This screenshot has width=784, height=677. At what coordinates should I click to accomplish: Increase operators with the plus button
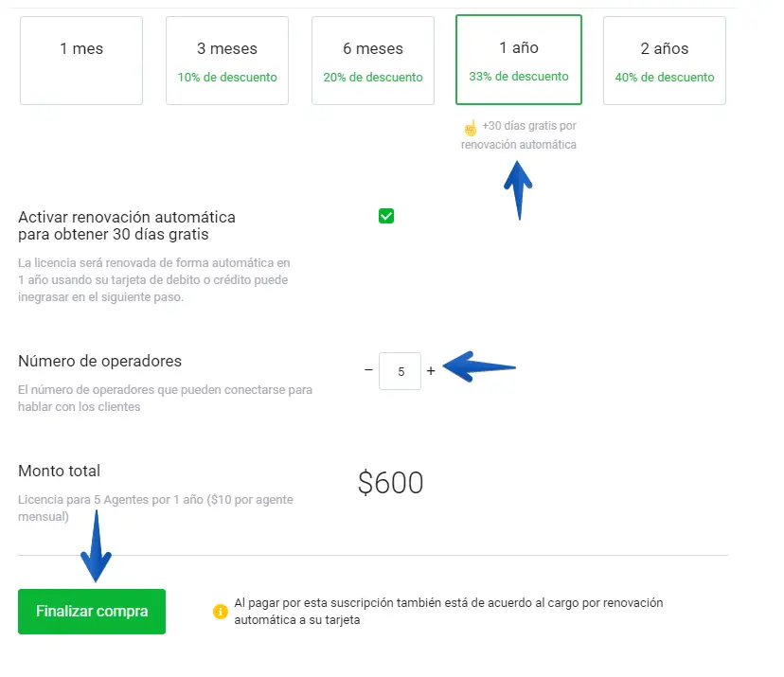click(x=431, y=371)
